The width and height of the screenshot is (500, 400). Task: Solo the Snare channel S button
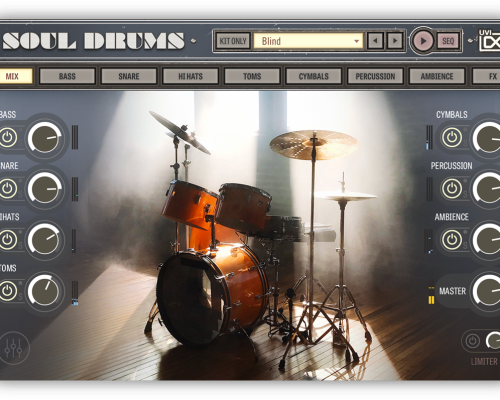tap(20, 194)
